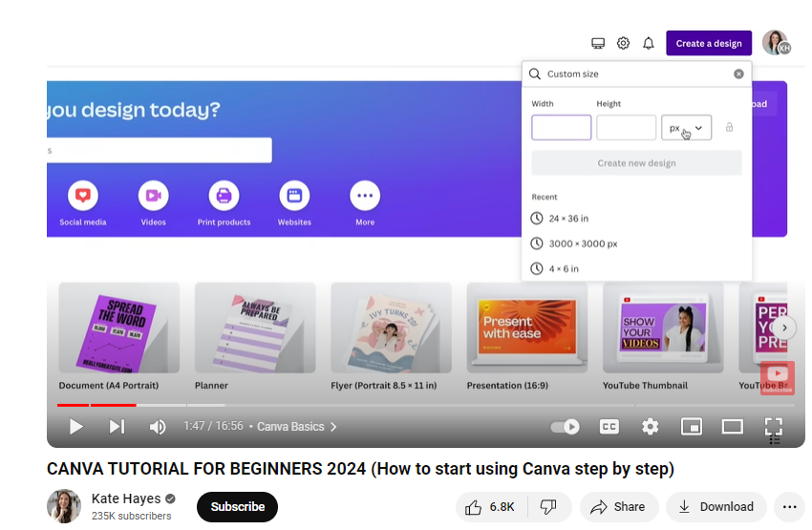Click the Download button
812x530 pixels.
[x=716, y=507]
